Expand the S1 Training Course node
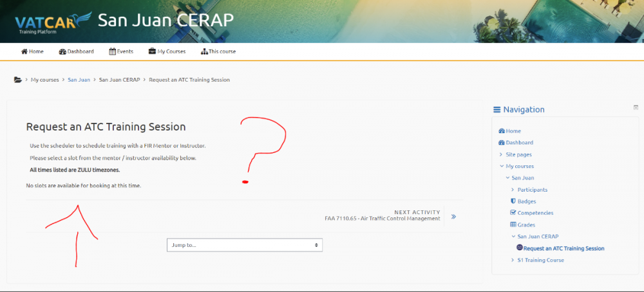This screenshot has height=292, width=644. [x=513, y=260]
